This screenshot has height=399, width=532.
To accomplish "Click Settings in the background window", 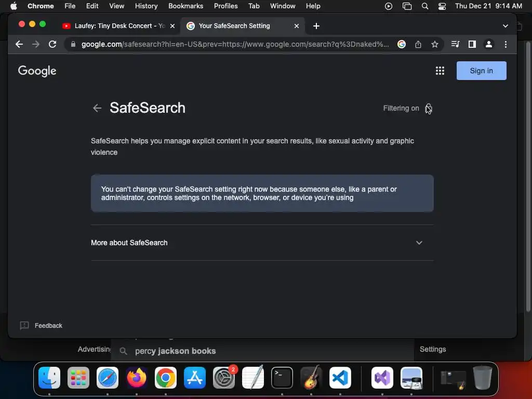I will pos(433,349).
